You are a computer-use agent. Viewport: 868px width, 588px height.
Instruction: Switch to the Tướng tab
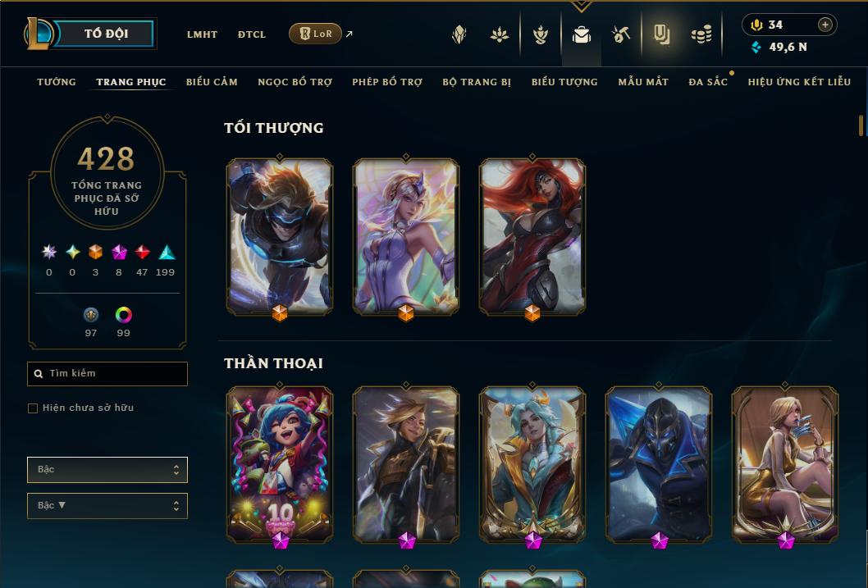click(x=57, y=82)
